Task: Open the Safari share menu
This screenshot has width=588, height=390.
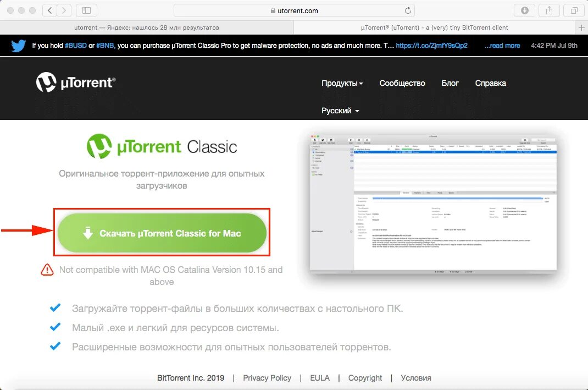Action: pos(549,10)
